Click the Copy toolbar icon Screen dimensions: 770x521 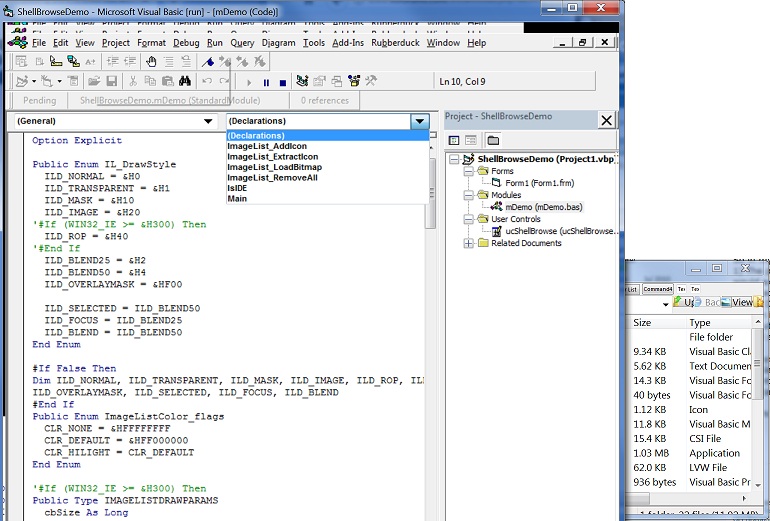150,82
